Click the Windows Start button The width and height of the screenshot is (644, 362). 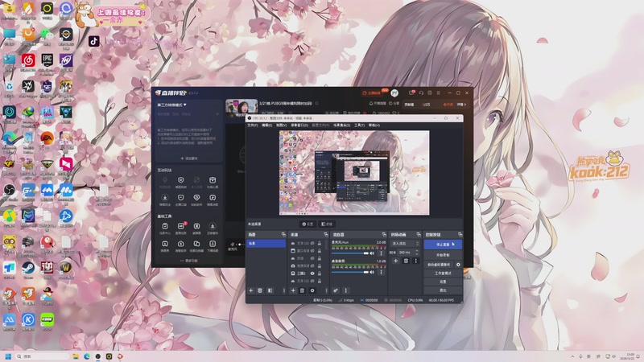click(8, 356)
